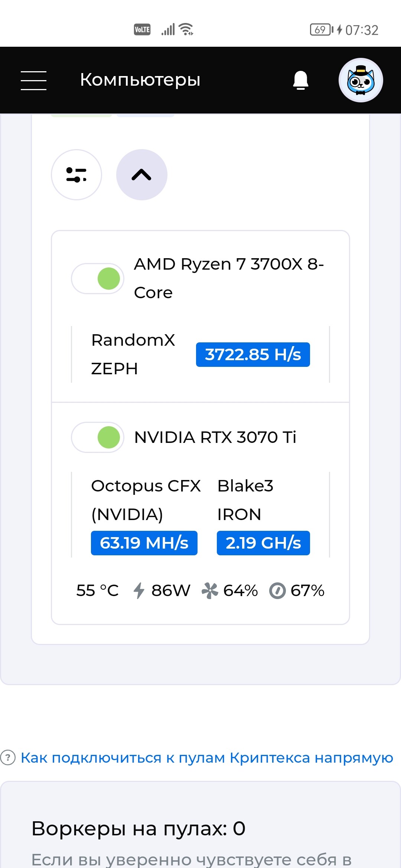Toggle the AMD Ryzen 7 3700X switch
The width and height of the screenshot is (401, 868).
98,279
